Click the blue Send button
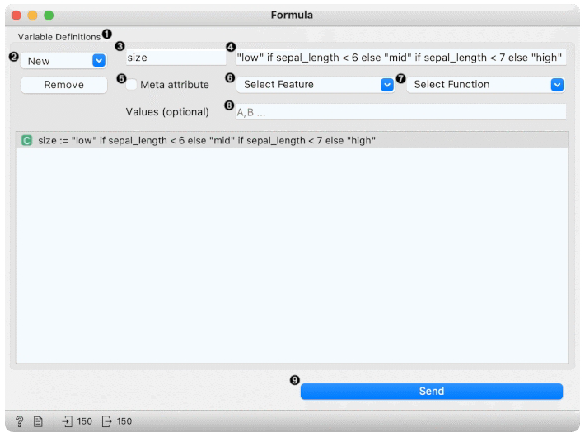This screenshot has width=582, height=432. tap(432, 391)
